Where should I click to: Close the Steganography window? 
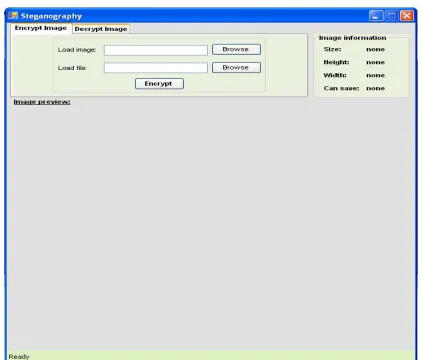[407, 16]
